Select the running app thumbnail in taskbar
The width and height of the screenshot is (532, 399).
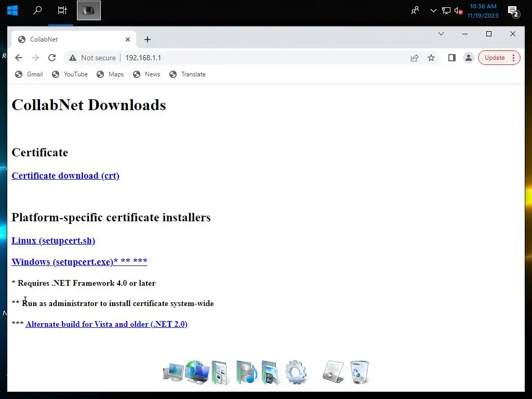tap(88, 10)
